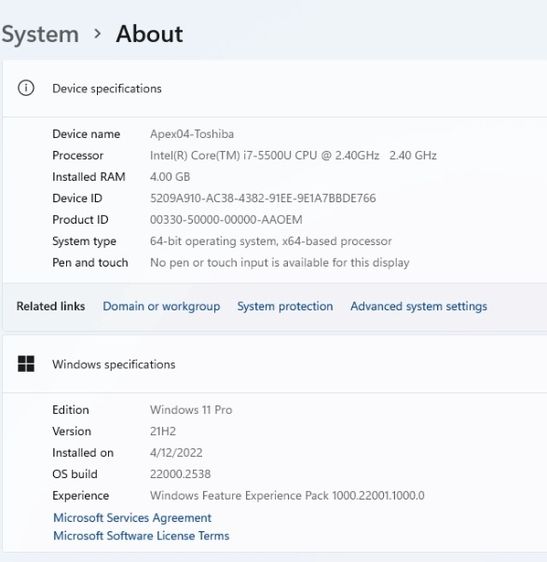The height and width of the screenshot is (562, 547).
Task: Click the Device ID label
Action: tap(77, 198)
